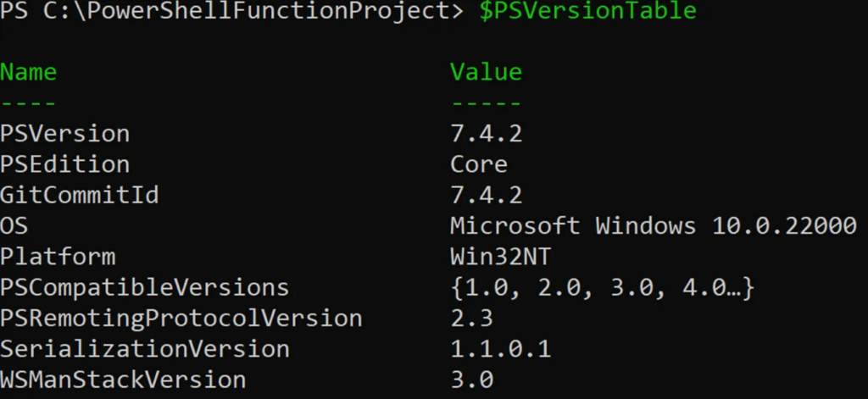
Task: Click the remoting protocol value 2.3
Action: [x=471, y=319]
